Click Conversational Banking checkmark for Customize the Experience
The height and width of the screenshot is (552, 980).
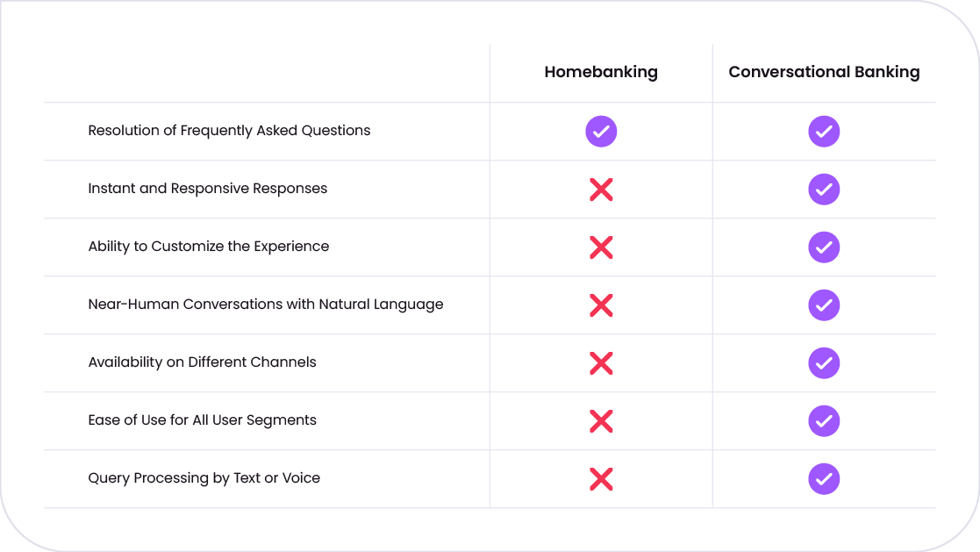(x=824, y=247)
